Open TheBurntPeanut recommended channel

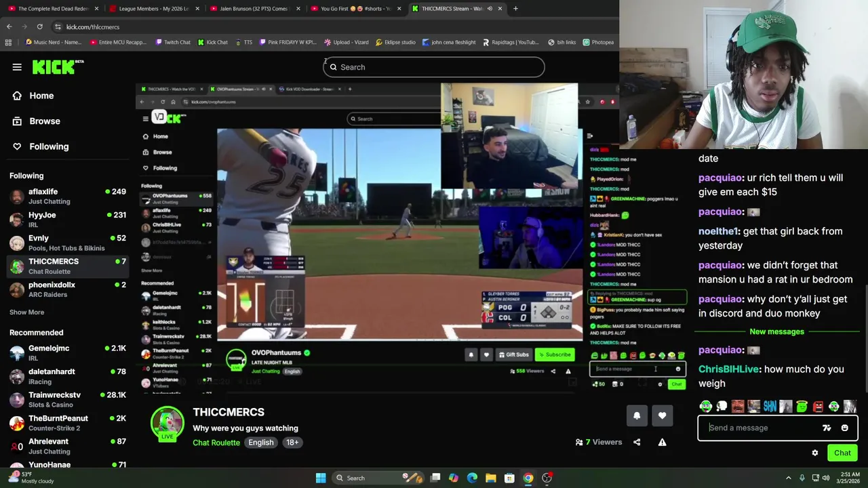(x=68, y=423)
